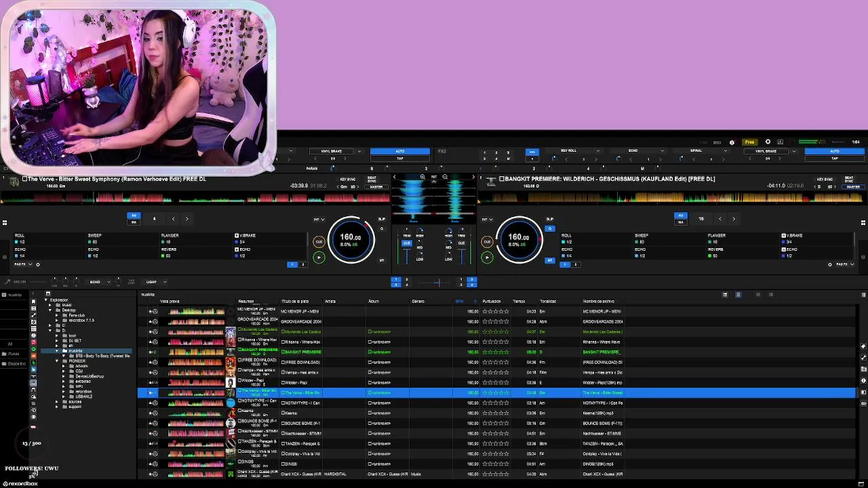Open PAD FX settings gear on deck 2

(830, 264)
